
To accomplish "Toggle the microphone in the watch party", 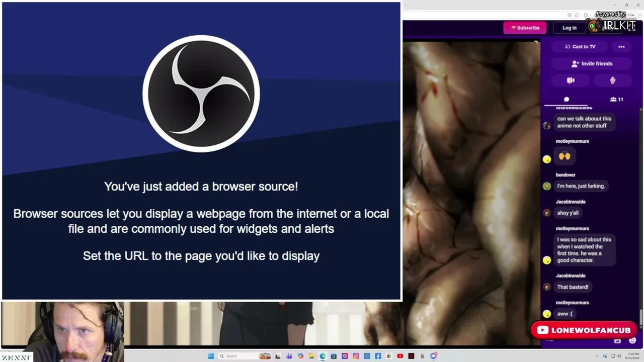I will 612,80.
